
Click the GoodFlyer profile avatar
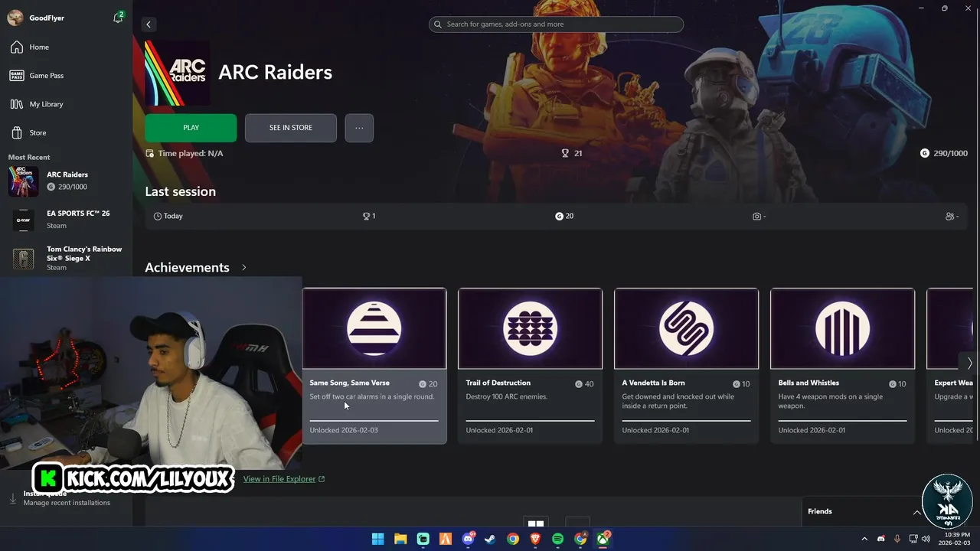coord(15,18)
